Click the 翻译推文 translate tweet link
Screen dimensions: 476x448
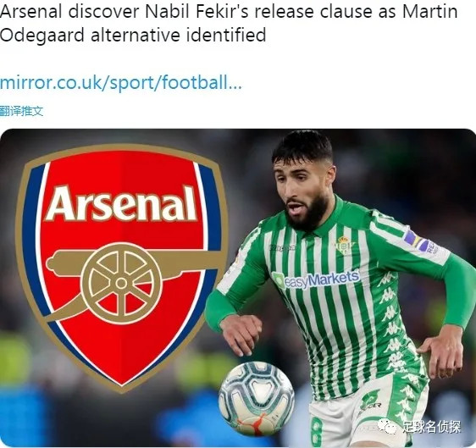coord(21,112)
